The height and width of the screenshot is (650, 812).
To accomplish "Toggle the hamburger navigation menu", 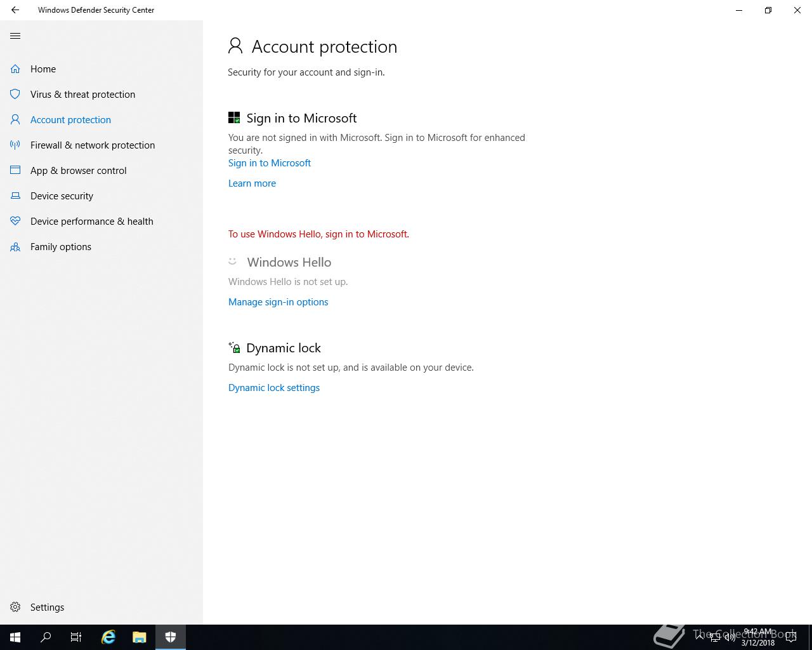I will pyautogui.click(x=15, y=36).
